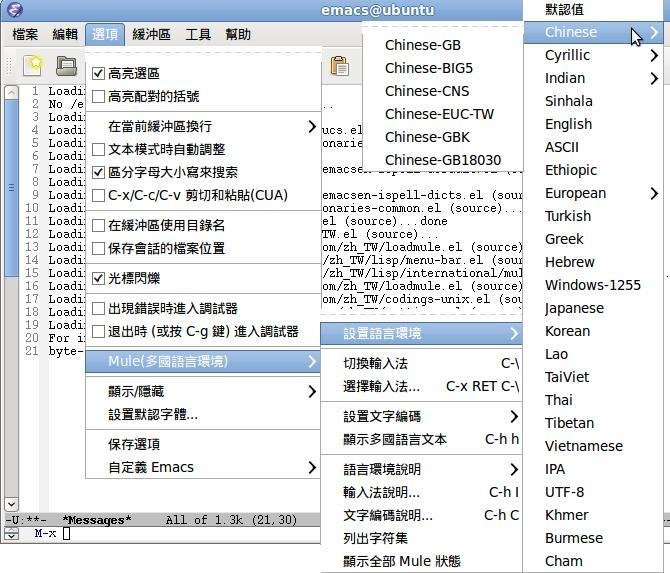Choose Chinese-BIG5 language environment
Viewport: 670px width, 573px height.
click(x=443, y=68)
